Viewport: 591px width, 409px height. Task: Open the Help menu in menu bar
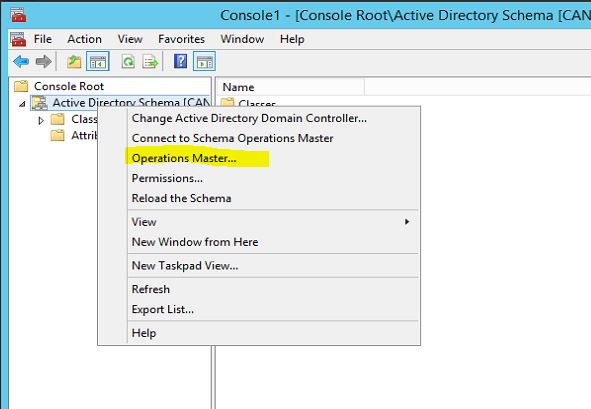coord(292,39)
